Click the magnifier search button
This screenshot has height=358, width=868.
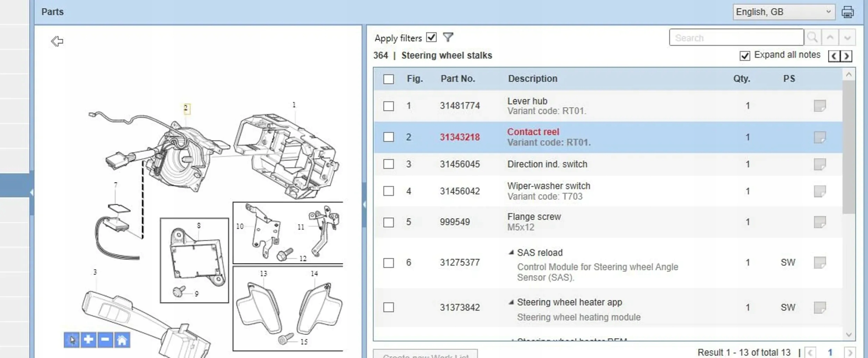(x=812, y=38)
